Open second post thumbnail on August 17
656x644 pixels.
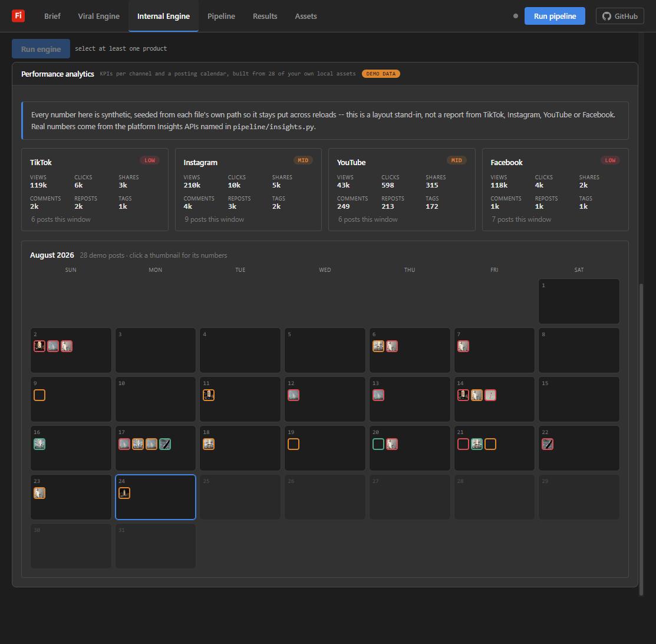coord(138,444)
